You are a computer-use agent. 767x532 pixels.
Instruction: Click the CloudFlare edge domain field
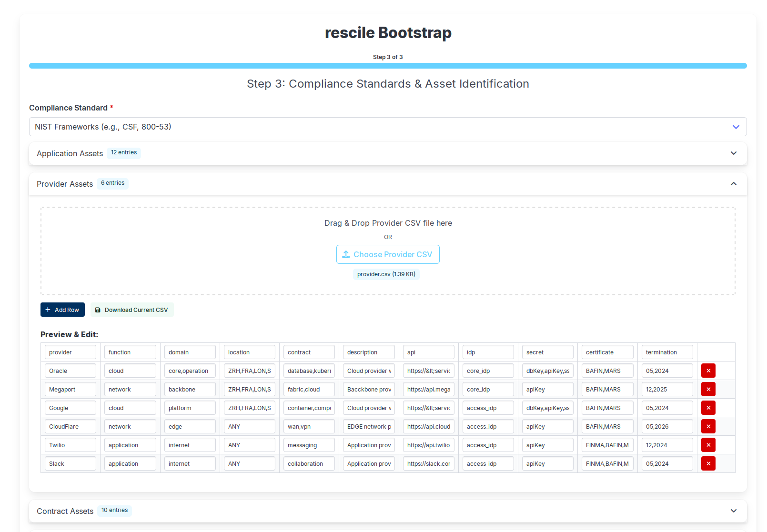[190, 426]
